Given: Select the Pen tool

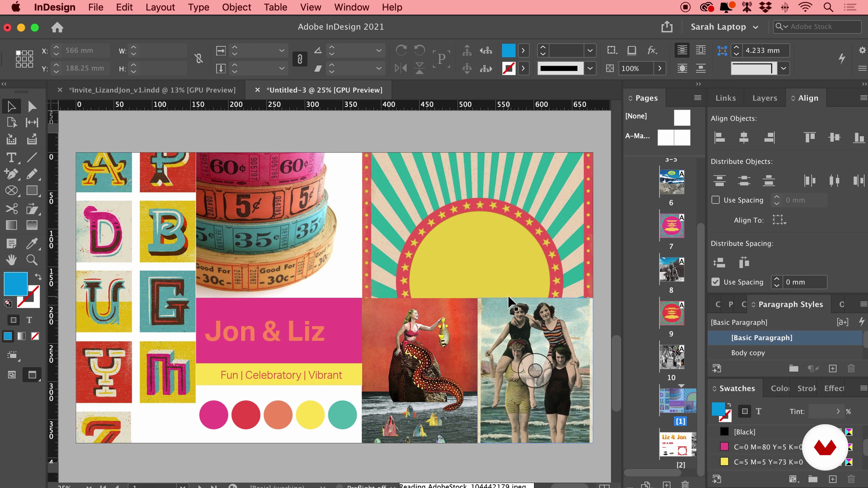Looking at the screenshot, I should pos(12,174).
